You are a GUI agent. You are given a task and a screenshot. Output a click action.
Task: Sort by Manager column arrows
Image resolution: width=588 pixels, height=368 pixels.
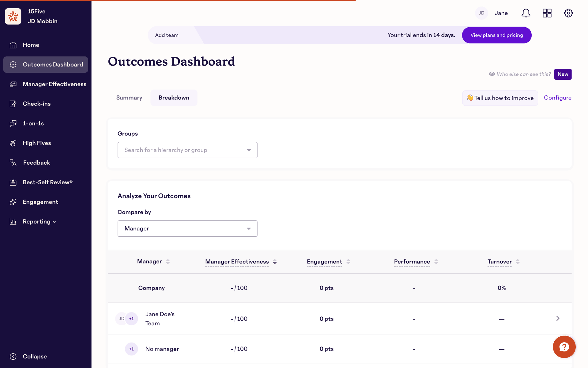pyautogui.click(x=168, y=262)
